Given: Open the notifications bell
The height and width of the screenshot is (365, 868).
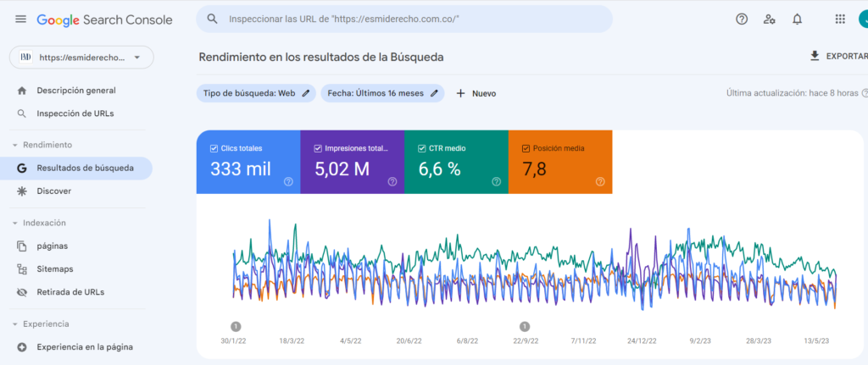Looking at the screenshot, I should 797,19.
